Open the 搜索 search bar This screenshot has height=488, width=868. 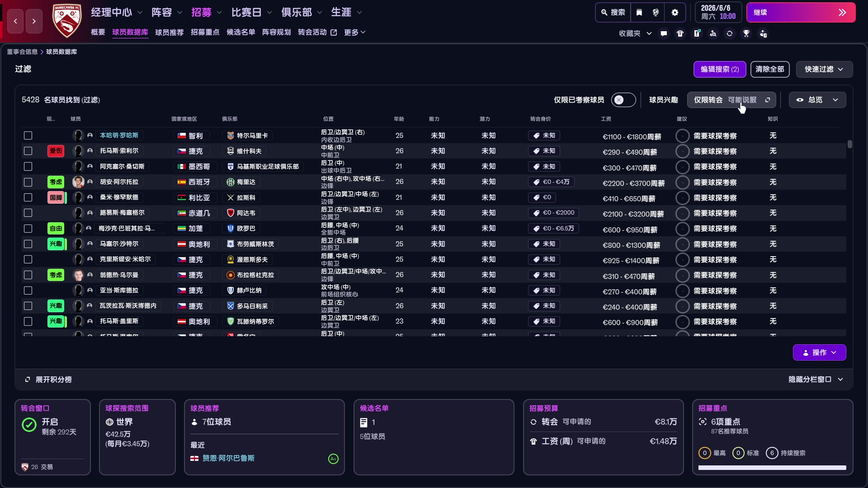[612, 12]
